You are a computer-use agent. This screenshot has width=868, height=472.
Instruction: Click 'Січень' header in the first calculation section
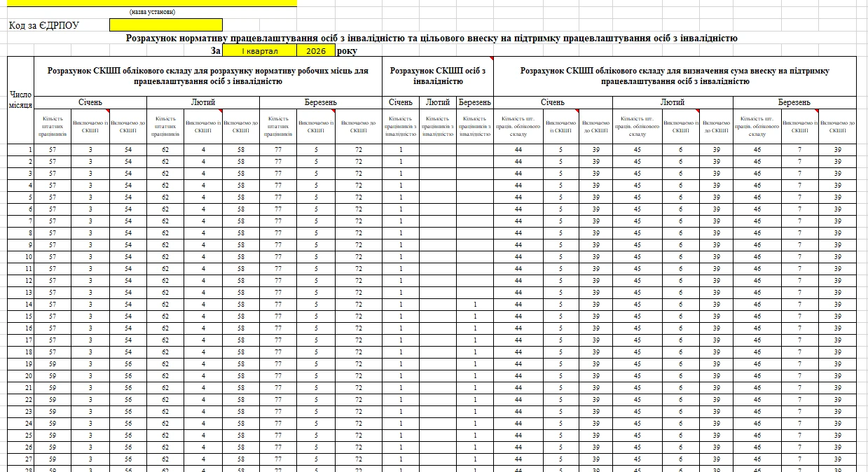coord(90,102)
